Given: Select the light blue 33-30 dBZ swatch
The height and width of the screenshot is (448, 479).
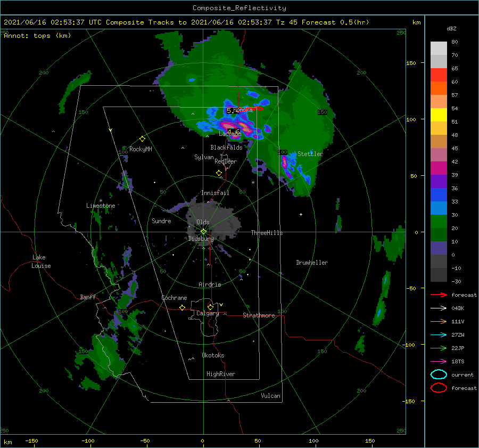Looking at the screenshot, I should point(439,208).
